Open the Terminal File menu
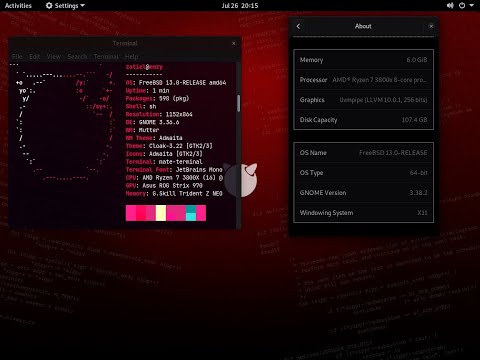 click(x=17, y=57)
